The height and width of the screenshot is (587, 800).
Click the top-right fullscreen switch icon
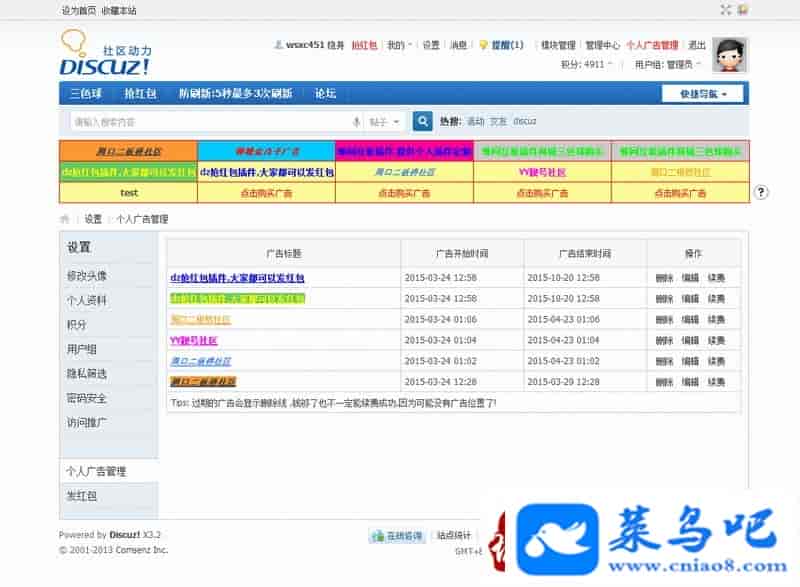(x=725, y=10)
